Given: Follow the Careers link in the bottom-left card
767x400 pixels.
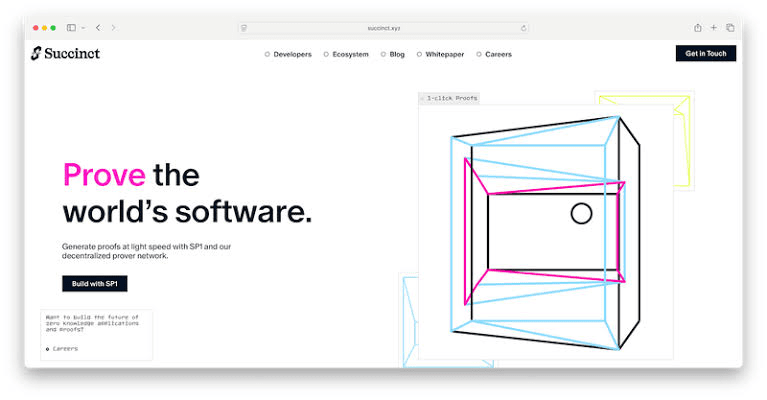Looking at the screenshot, I should tap(62, 349).
